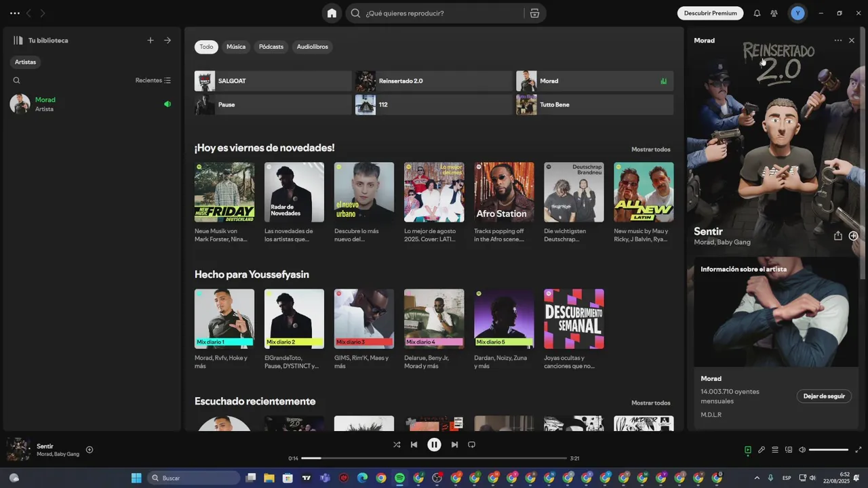Open the Reinsertado 2.0 shortcut tile

tap(433, 81)
